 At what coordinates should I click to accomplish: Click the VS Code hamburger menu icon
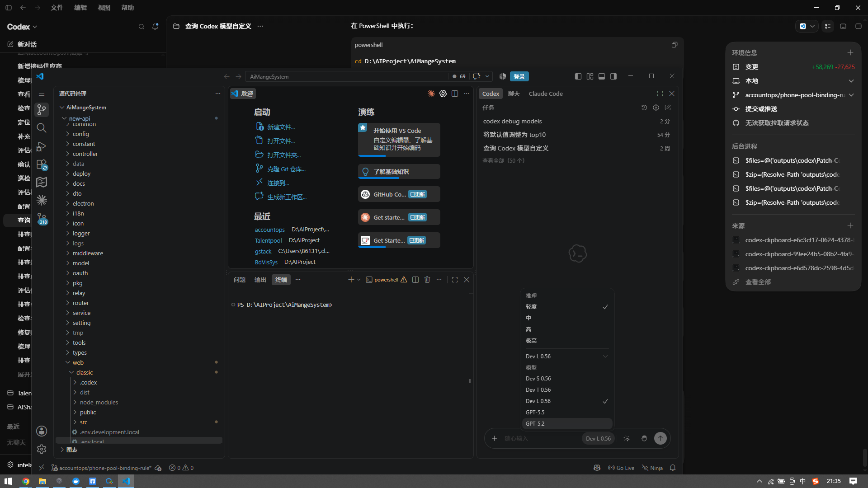pos(42,94)
